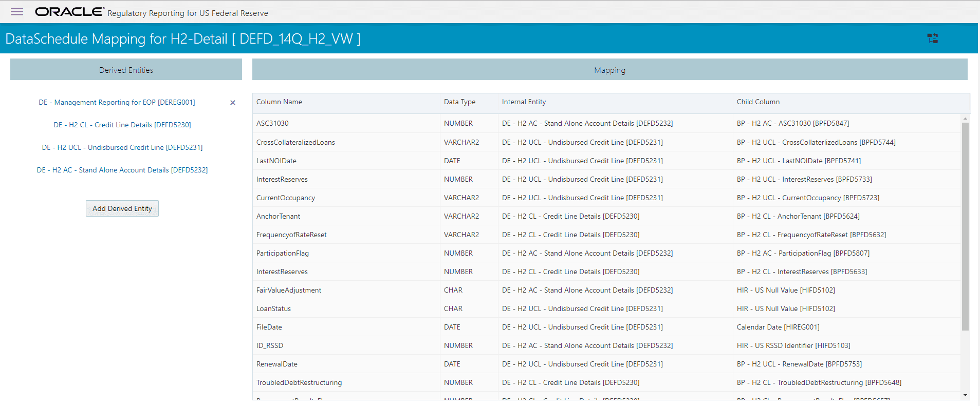Open DE - H2 UCL Undisbursed Credit Line link
The width and height of the screenshot is (980, 406).
[x=122, y=147]
